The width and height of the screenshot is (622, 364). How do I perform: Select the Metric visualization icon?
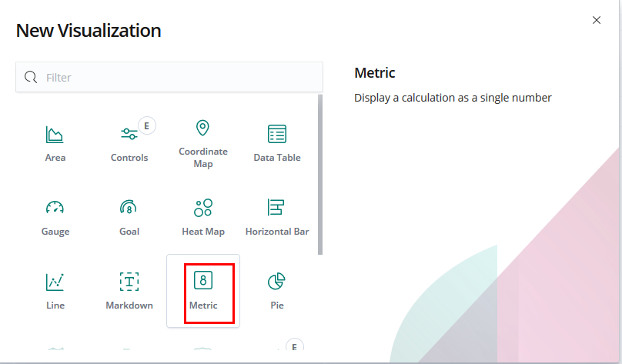[x=203, y=280]
